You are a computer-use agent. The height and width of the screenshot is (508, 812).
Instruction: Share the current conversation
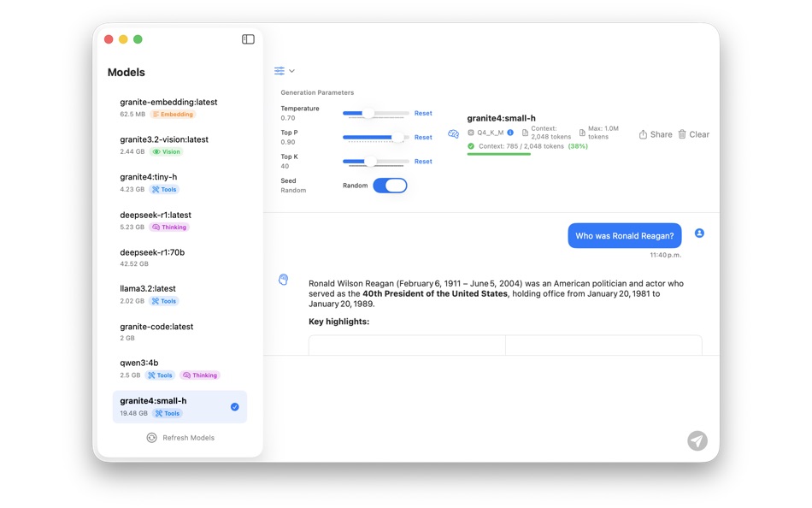pos(655,133)
